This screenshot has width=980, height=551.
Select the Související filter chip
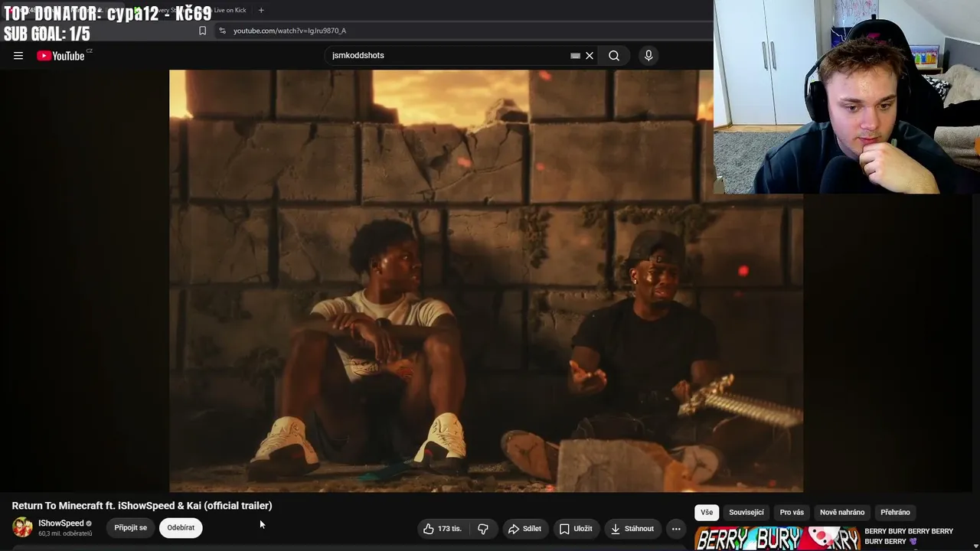746,513
